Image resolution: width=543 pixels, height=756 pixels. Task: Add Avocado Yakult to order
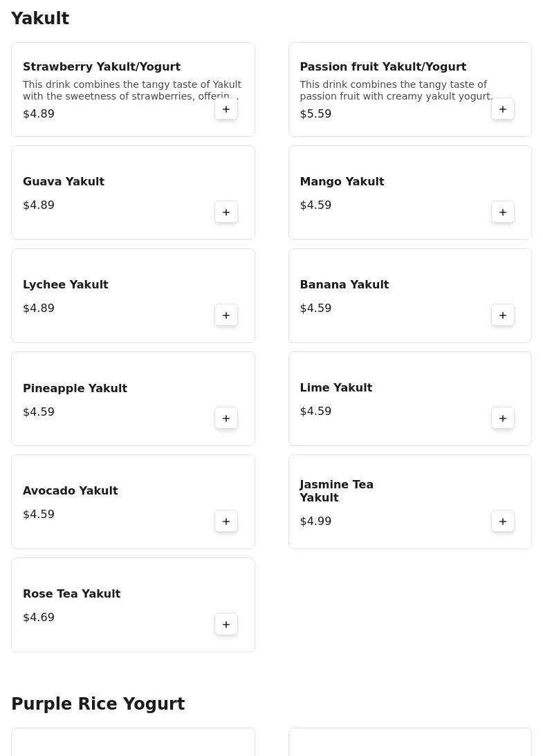pos(226,522)
